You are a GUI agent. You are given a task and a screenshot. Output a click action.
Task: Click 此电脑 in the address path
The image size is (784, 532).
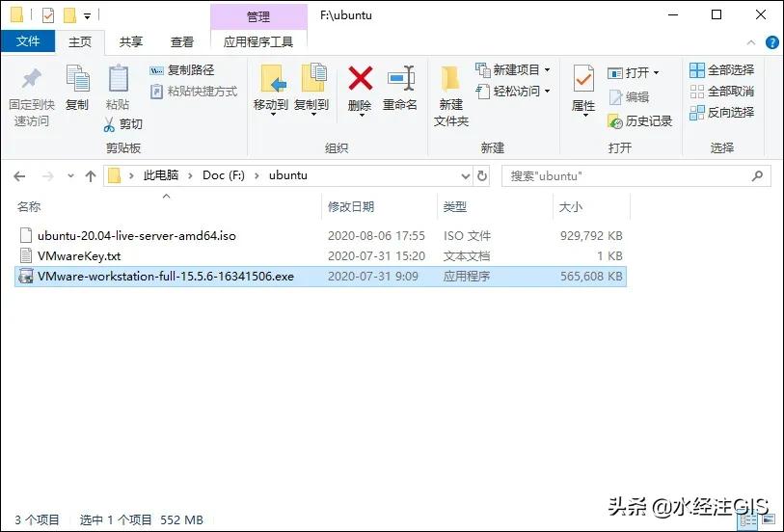tap(161, 175)
